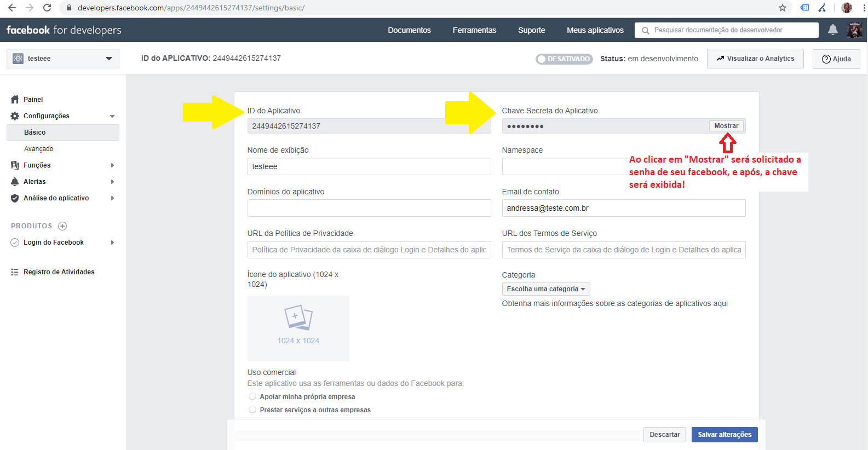Reload the page with refresh icon

(x=47, y=8)
